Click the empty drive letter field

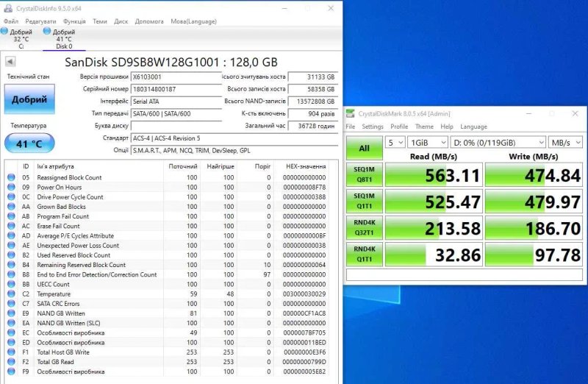tap(176, 126)
